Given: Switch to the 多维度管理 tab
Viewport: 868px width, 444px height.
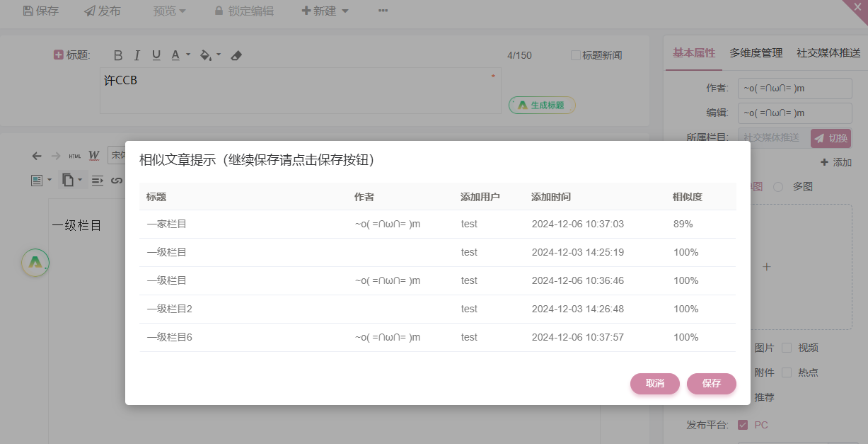Looking at the screenshot, I should coord(756,53).
